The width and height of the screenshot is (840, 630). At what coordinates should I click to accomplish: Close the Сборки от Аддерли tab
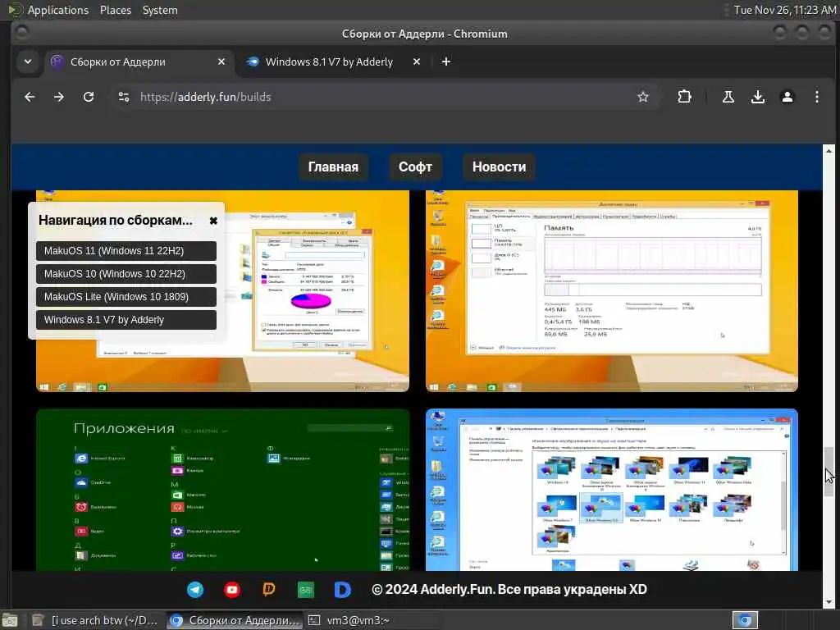(221, 62)
